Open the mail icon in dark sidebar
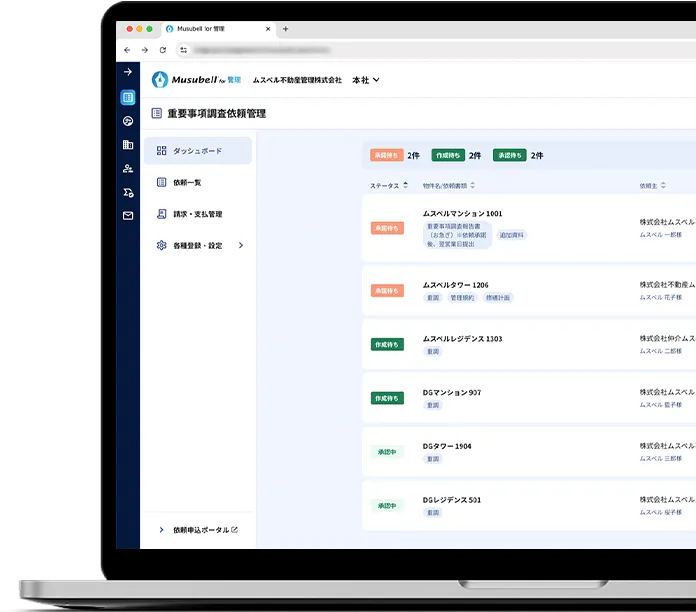The image size is (696, 612). 128,216
